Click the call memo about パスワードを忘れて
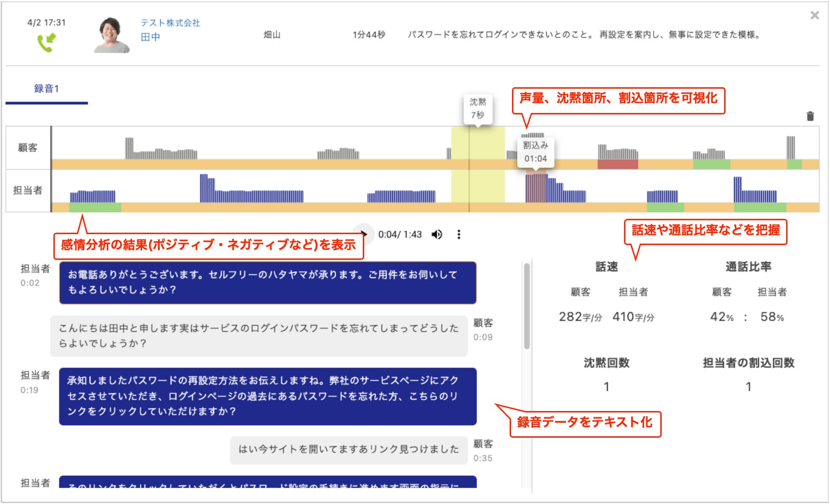830x504 pixels. click(584, 35)
